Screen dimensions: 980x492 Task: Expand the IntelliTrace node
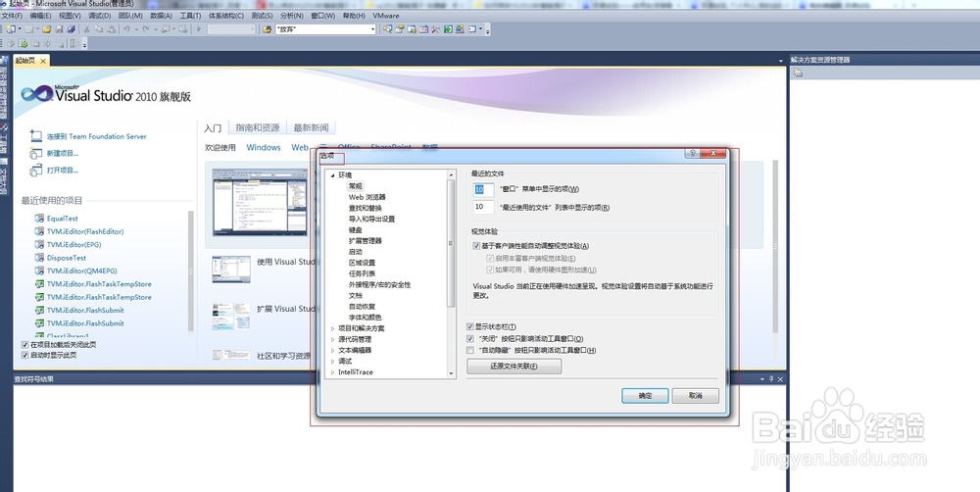[332, 372]
